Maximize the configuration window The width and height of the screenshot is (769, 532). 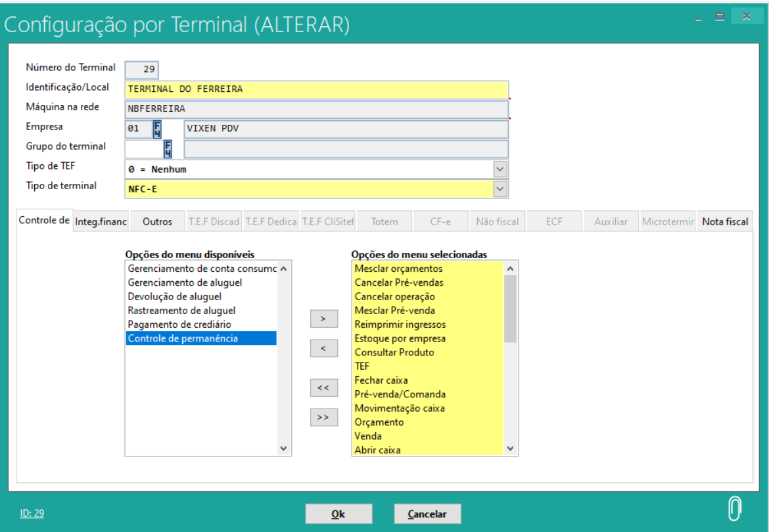click(x=720, y=17)
